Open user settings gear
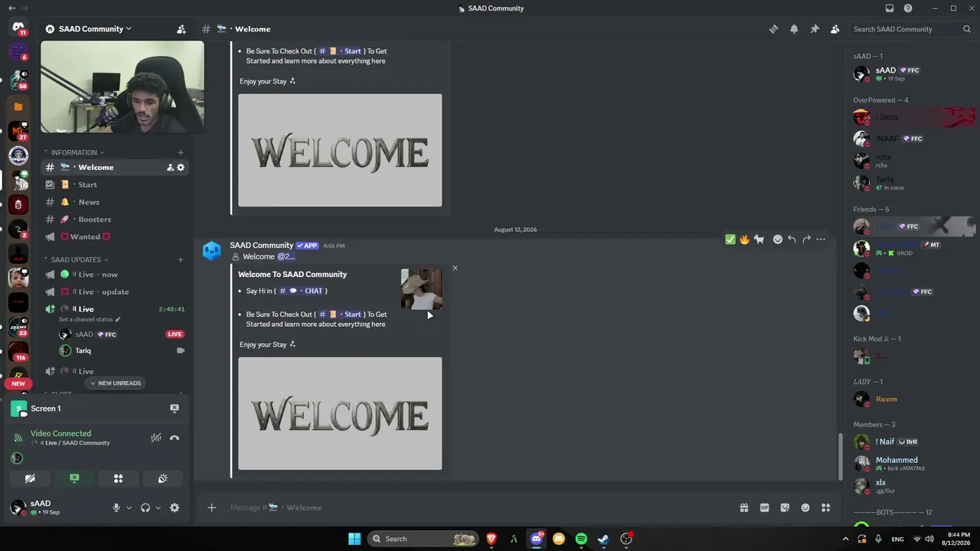The image size is (980, 551). click(175, 507)
